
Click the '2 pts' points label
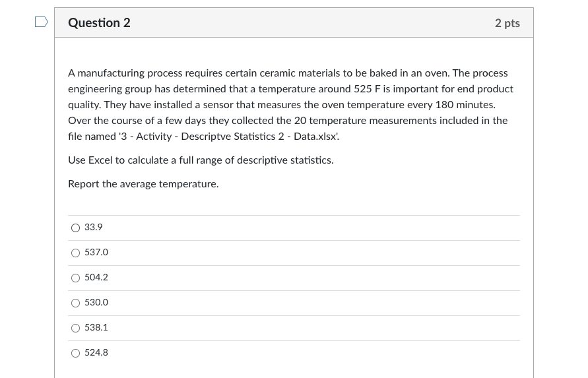click(x=507, y=23)
